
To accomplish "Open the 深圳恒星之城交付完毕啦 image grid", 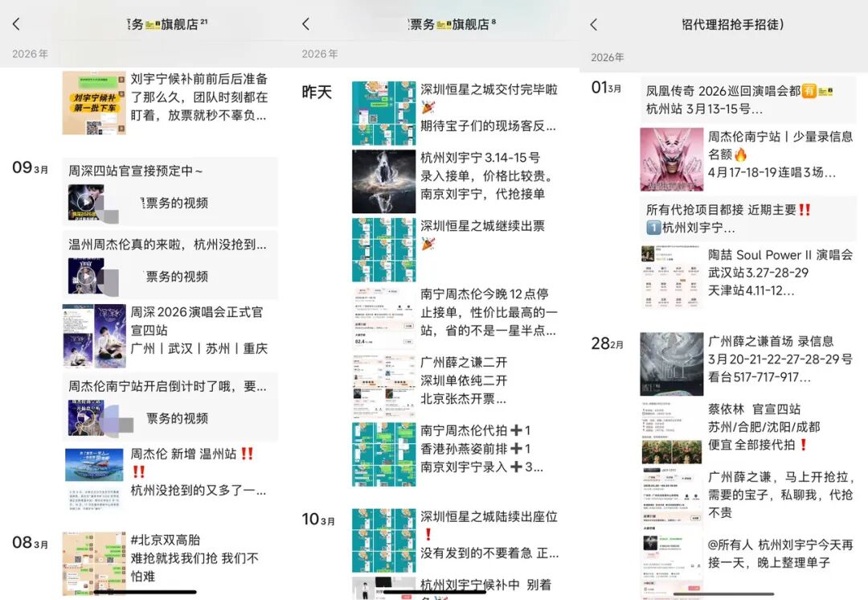I will (383, 113).
